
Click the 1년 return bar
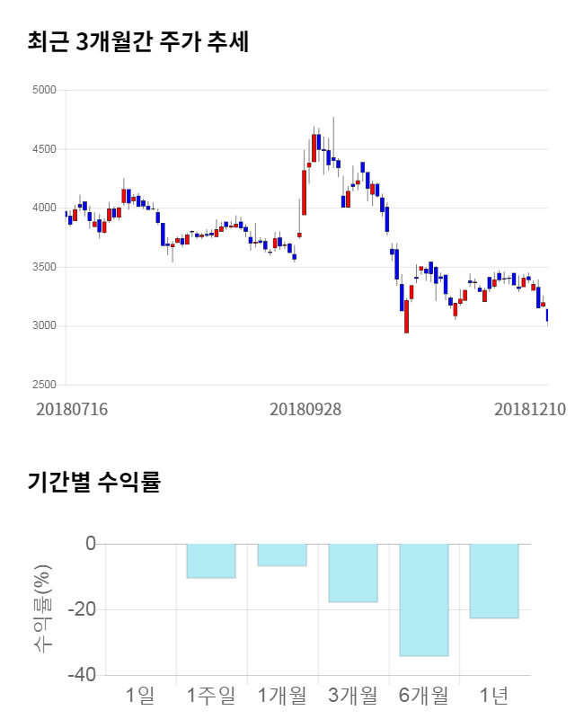click(494, 581)
